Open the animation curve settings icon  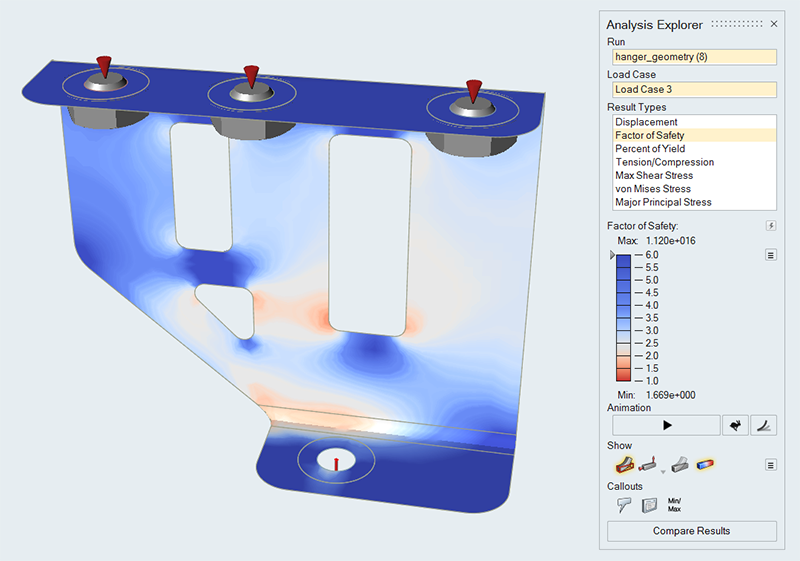click(x=763, y=425)
